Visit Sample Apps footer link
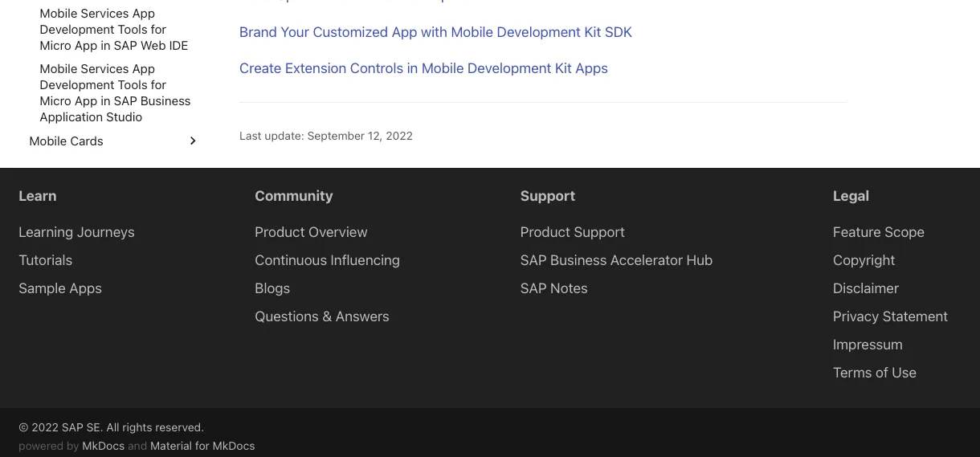Viewport: 980px width, 457px height. click(x=60, y=288)
